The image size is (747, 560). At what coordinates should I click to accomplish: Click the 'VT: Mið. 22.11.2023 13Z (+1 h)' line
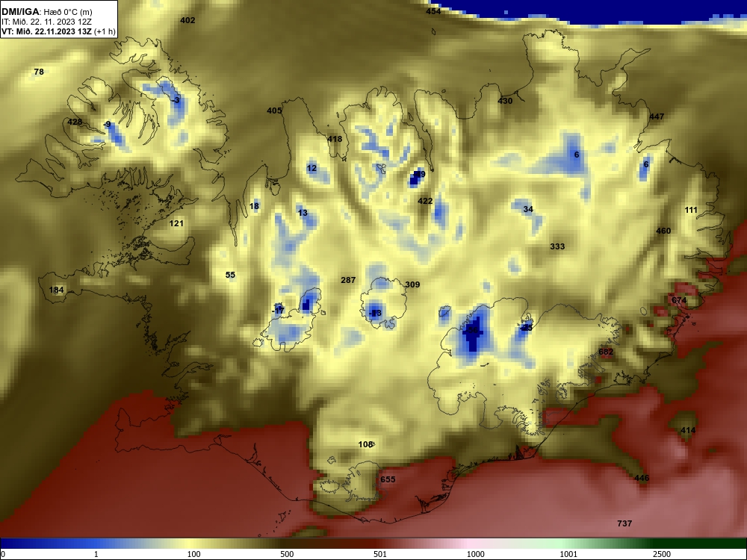(x=58, y=31)
